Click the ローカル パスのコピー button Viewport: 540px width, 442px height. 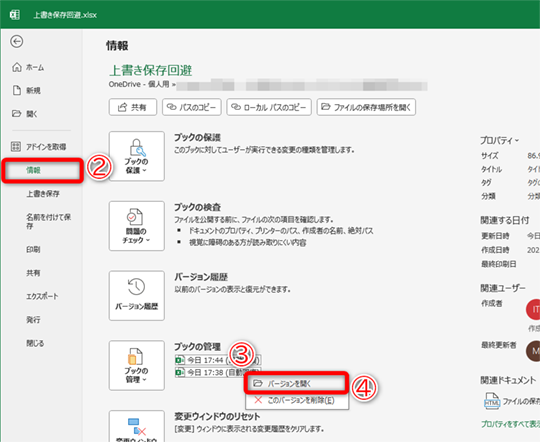(269, 107)
